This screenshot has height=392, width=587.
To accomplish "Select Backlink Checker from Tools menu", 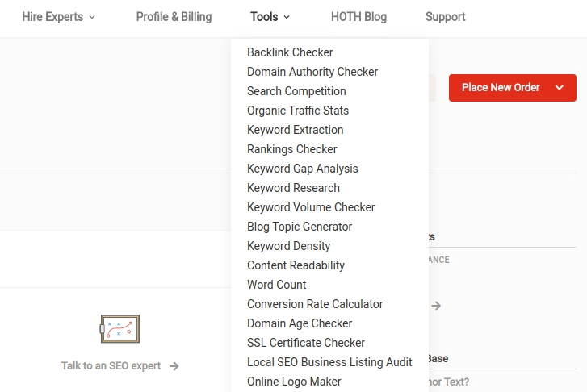I will click(290, 52).
